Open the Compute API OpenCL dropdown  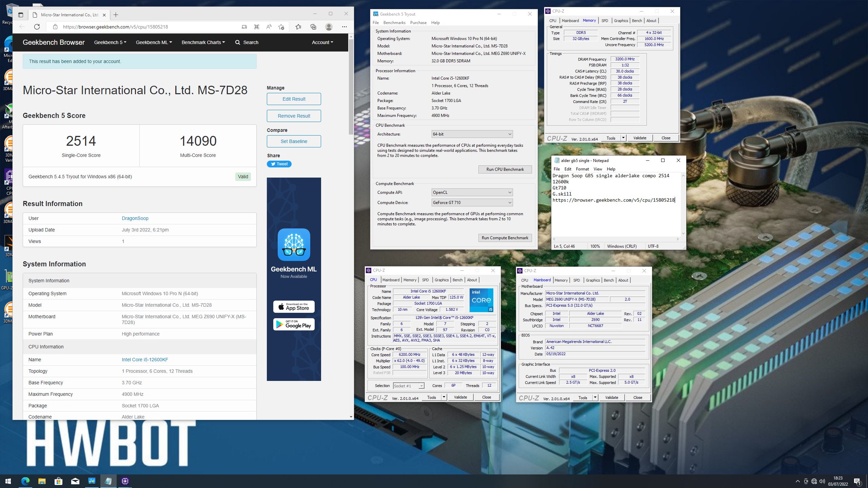coord(472,192)
